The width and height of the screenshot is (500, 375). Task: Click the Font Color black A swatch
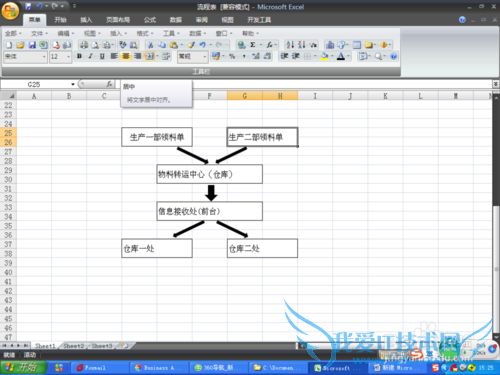(x=341, y=56)
